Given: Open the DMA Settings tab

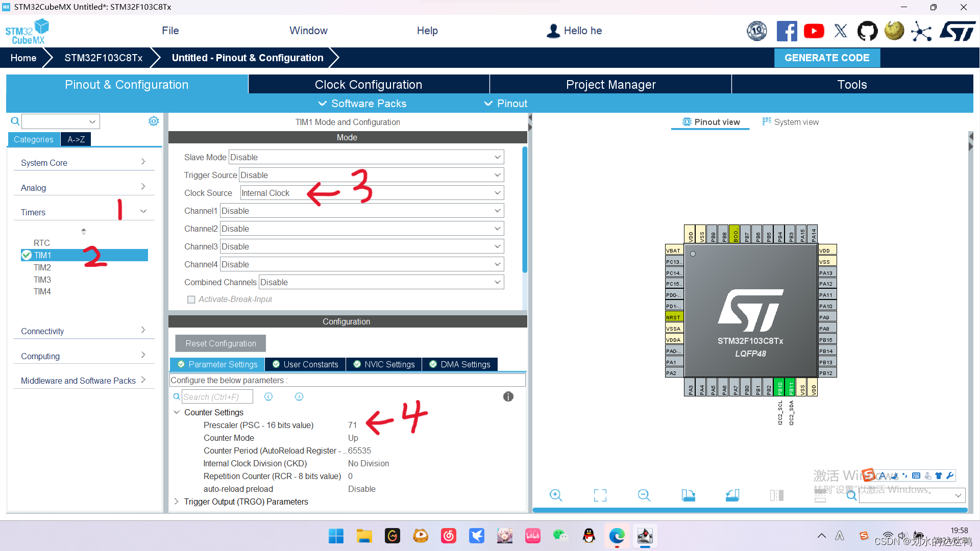Looking at the screenshot, I should [x=460, y=364].
